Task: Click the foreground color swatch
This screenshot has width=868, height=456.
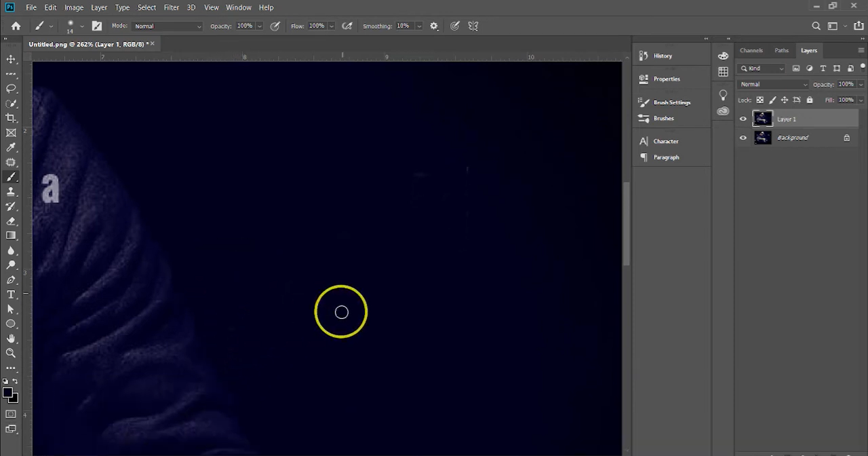Action: point(7,392)
